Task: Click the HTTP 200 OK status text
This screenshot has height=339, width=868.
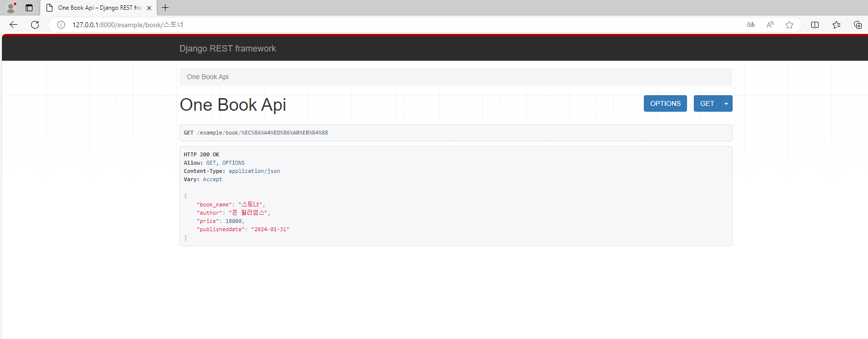Action: pos(201,154)
